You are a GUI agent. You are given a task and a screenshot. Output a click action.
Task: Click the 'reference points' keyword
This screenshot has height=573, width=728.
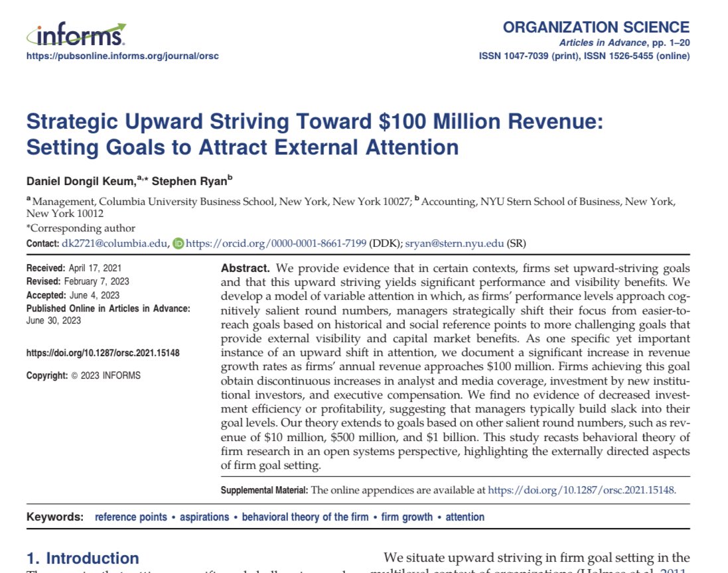pos(131,517)
